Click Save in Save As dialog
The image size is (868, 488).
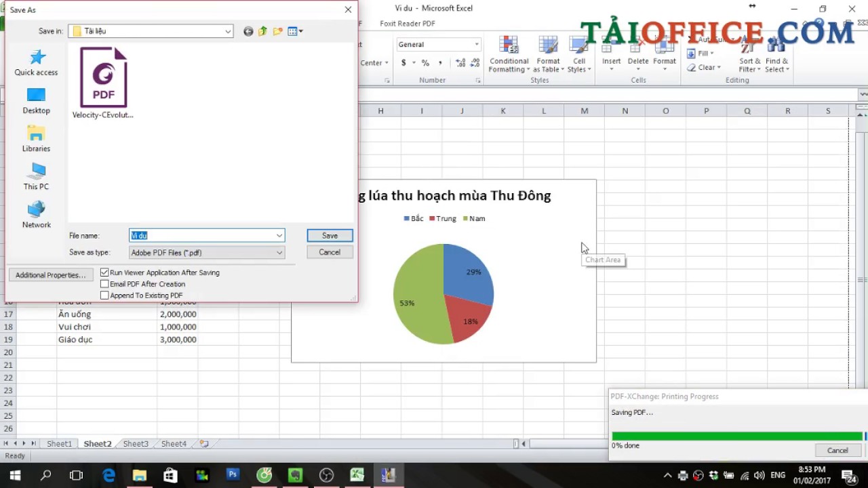330,235
